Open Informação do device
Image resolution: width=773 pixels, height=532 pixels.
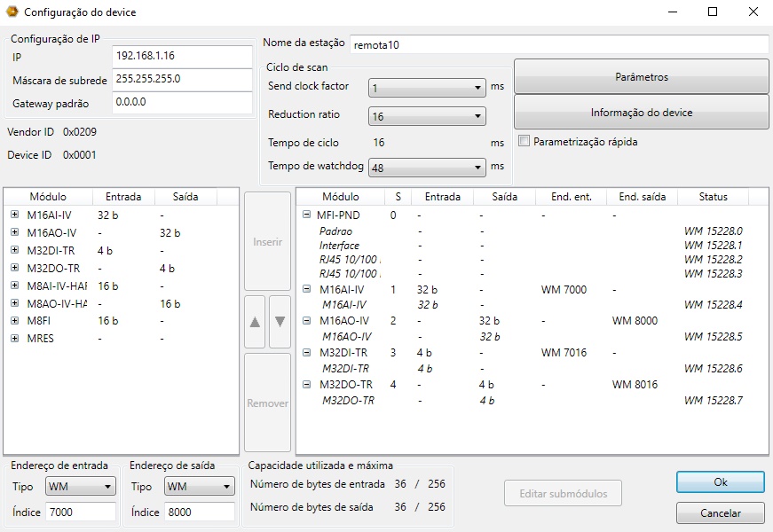click(641, 113)
